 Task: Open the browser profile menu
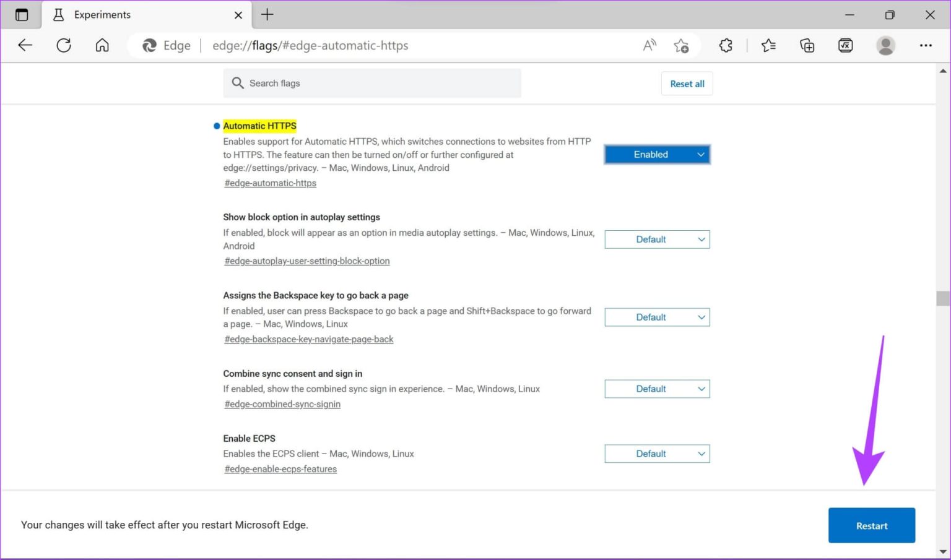tap(885, 45)
